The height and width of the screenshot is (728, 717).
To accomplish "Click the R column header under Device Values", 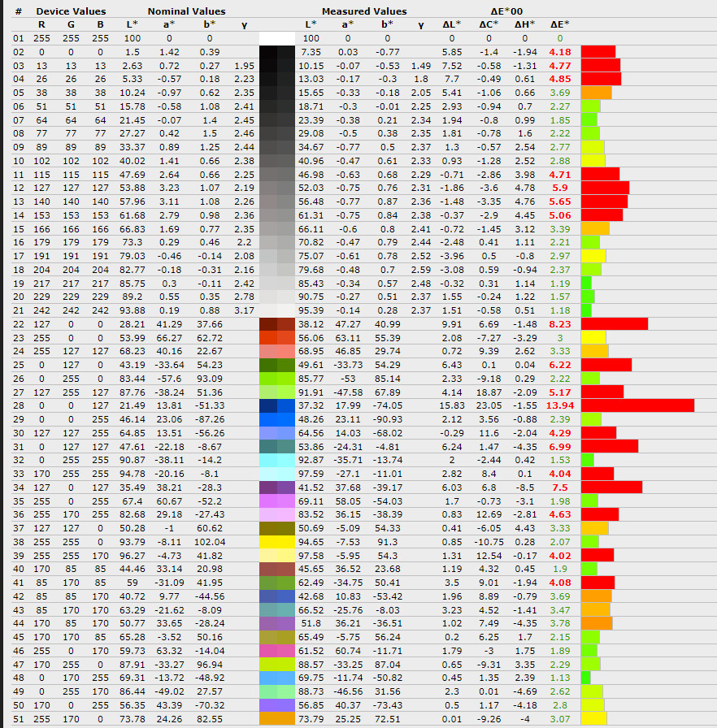I will tap(41, 24).
